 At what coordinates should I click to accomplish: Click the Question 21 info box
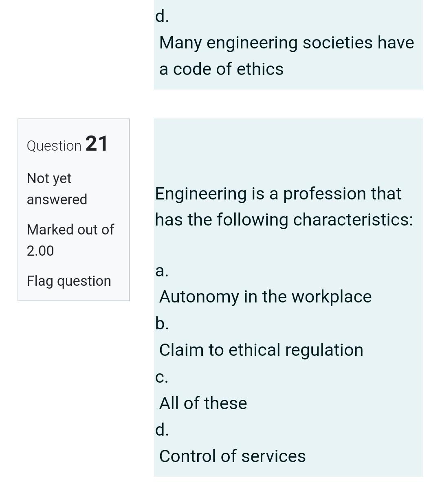(x=73, y=210)
